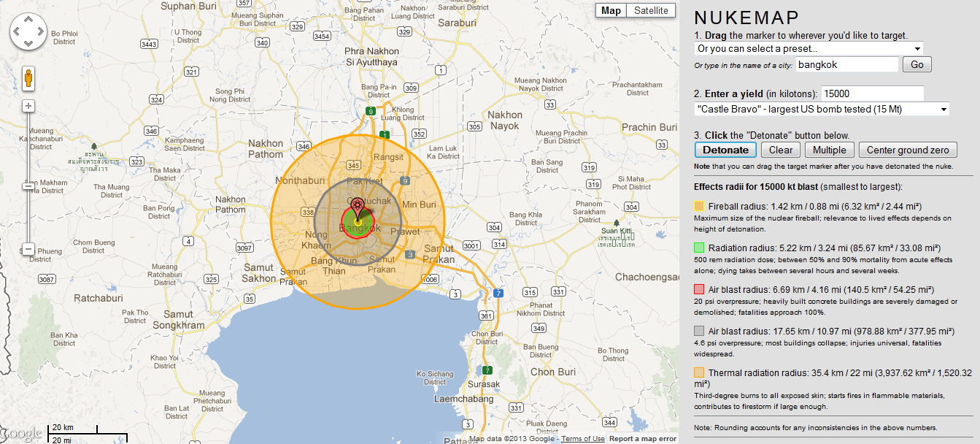Click the route 3097 road shield
Viewport: 980px width, 444px height.
(245, 249)
